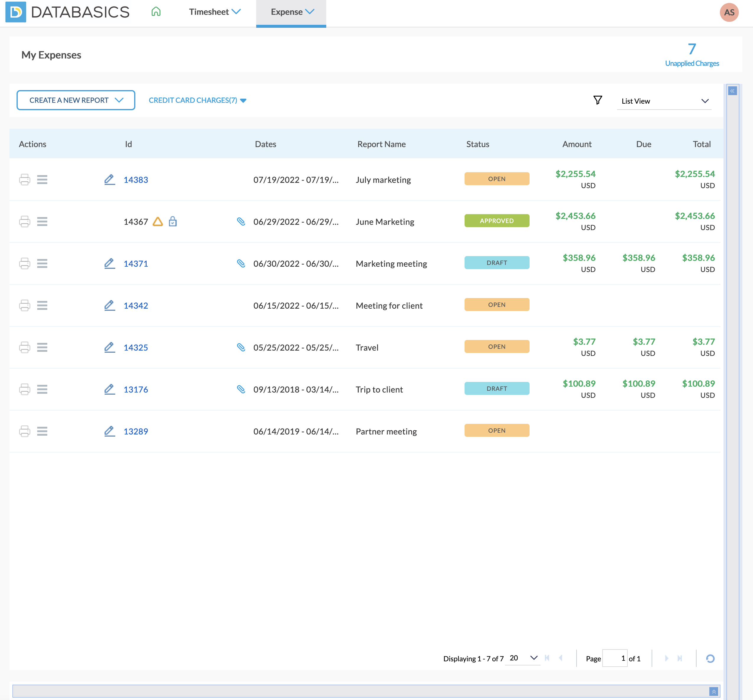
Task: Open the List View selector
Action: 664,101
